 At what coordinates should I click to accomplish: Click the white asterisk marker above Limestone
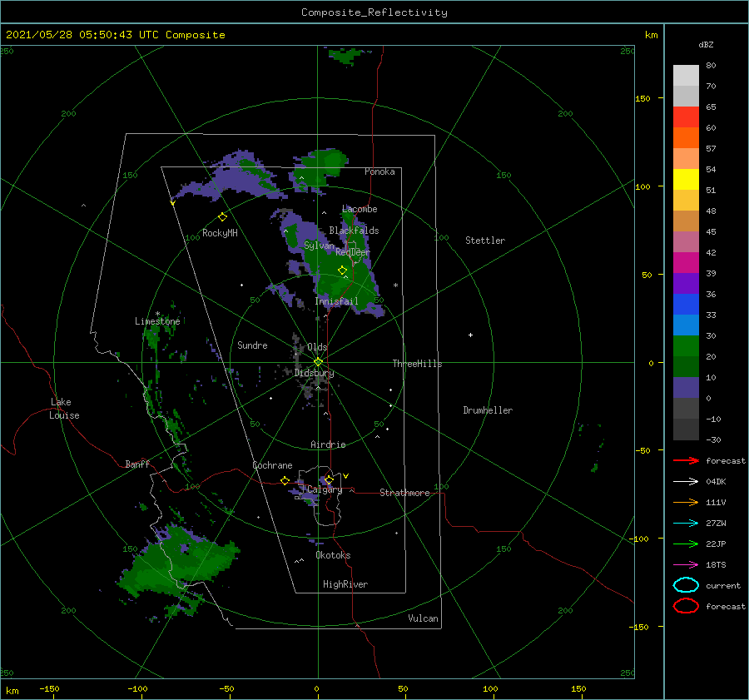pos(157,314)
